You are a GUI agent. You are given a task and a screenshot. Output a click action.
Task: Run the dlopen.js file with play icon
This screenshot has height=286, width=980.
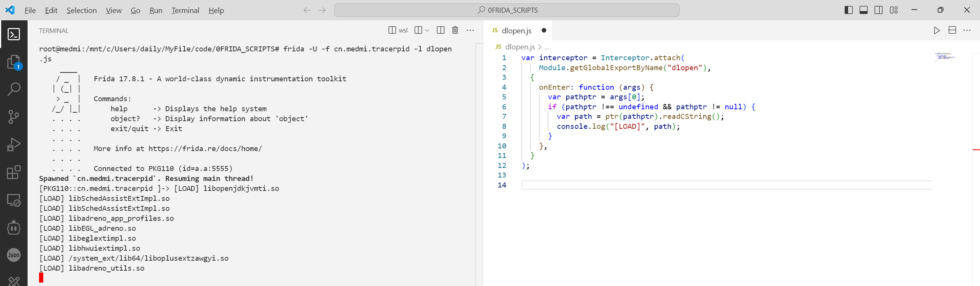pos(936,31)
